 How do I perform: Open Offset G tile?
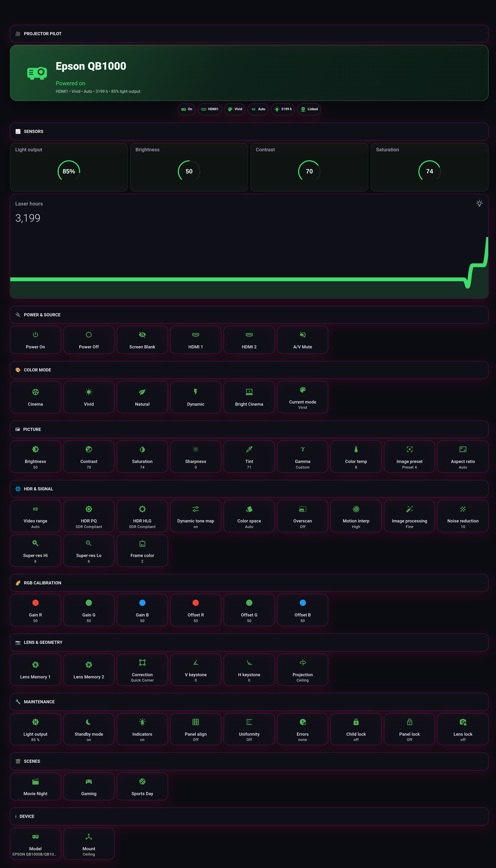pyautogui.click(x=249, y=610)
